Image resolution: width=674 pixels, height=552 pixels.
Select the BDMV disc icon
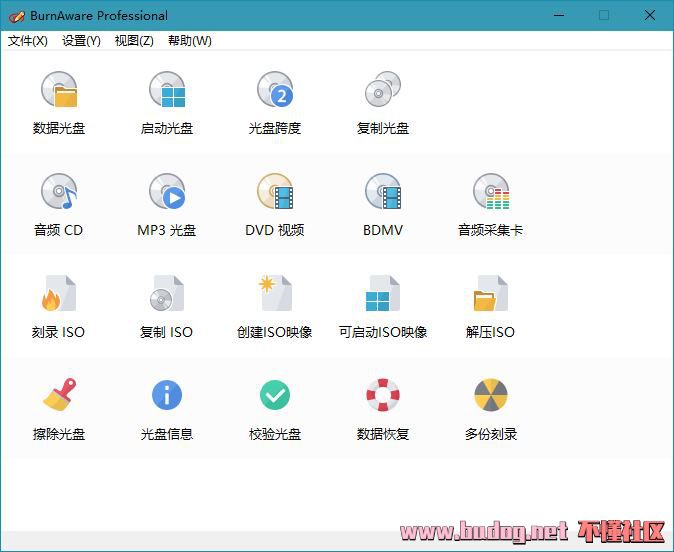383,191
